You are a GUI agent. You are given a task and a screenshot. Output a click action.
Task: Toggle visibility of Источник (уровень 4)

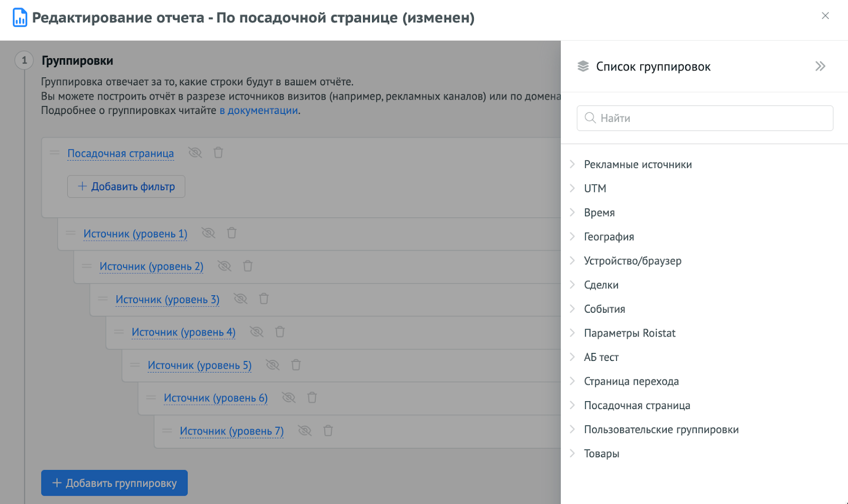257,332
